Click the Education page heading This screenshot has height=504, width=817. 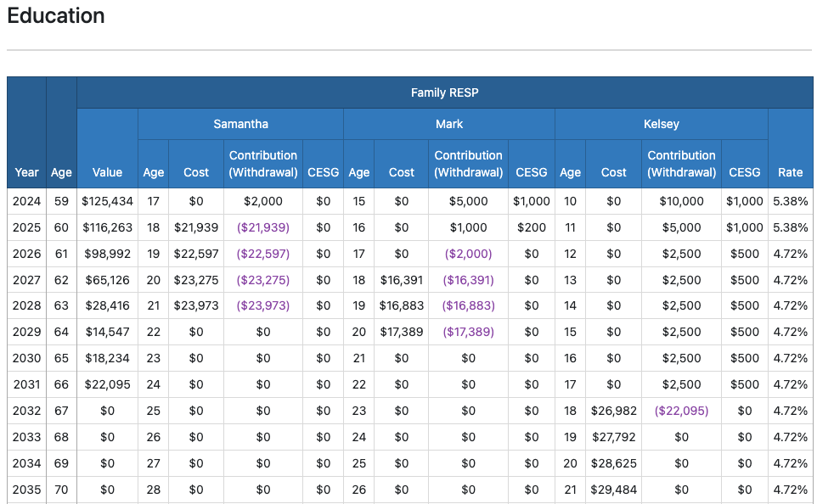click(x=56, y=16)
